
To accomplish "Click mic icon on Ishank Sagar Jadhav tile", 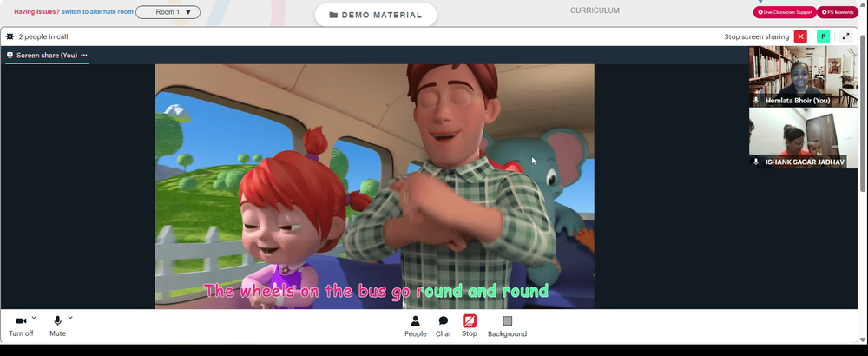I will (756, 162).
